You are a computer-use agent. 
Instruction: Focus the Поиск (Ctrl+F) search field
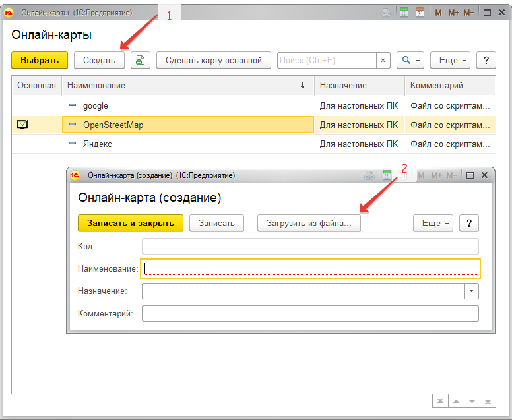click(327, 61)
